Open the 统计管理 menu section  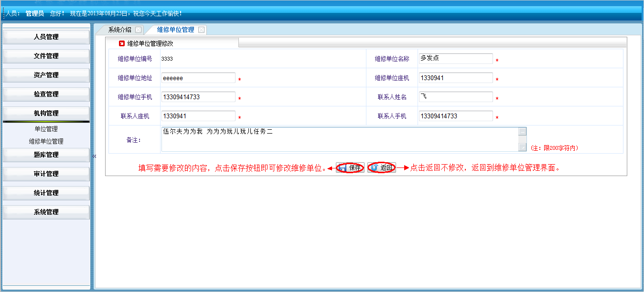(x=46, y=193)
